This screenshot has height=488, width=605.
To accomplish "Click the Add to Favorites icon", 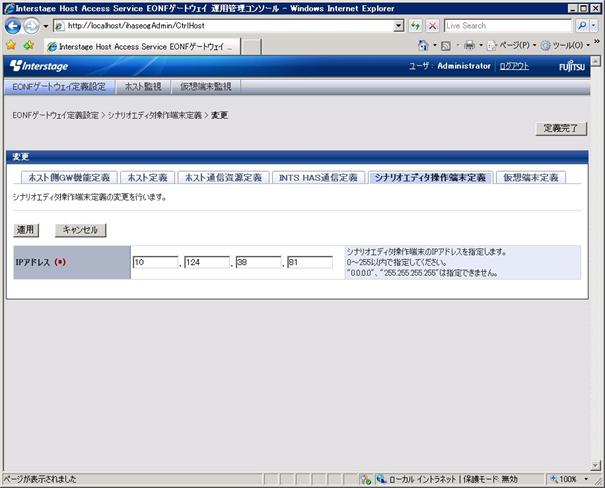I will point(29,46).
